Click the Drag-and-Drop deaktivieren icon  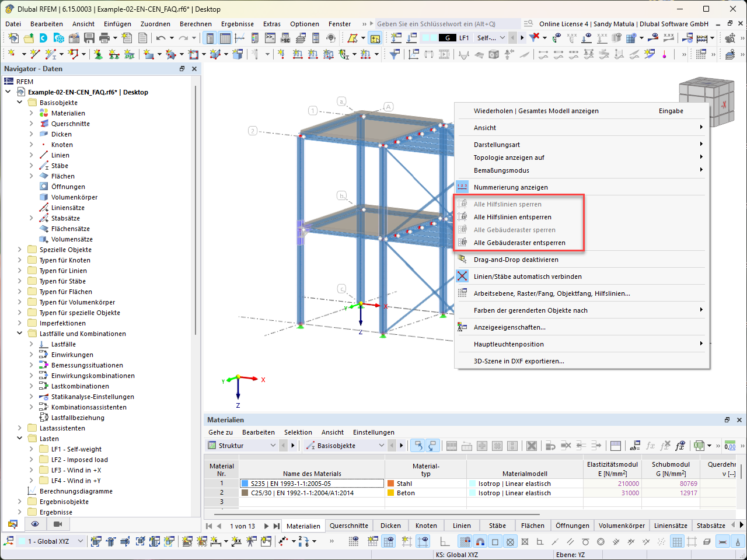point(462,260)
